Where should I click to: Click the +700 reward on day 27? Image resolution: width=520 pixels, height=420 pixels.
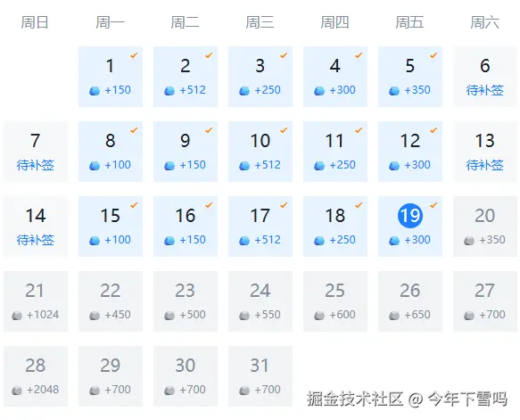[492, 315]
